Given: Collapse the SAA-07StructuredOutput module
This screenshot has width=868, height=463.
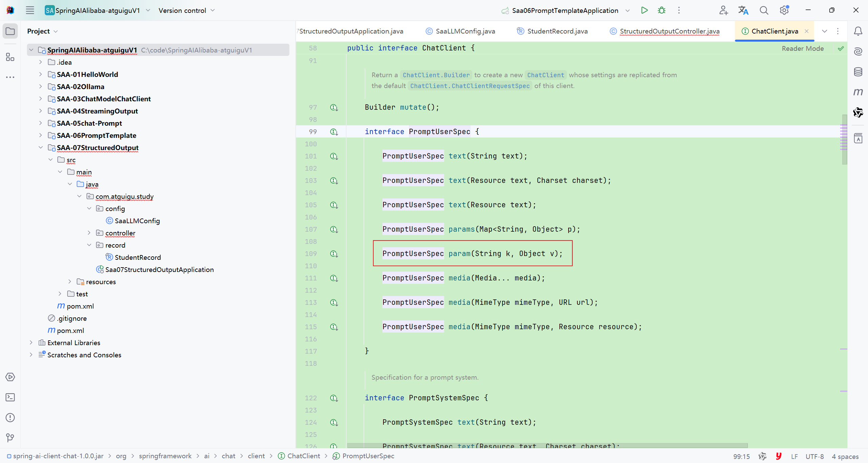Looking at the screenshot, I should 40,148.
